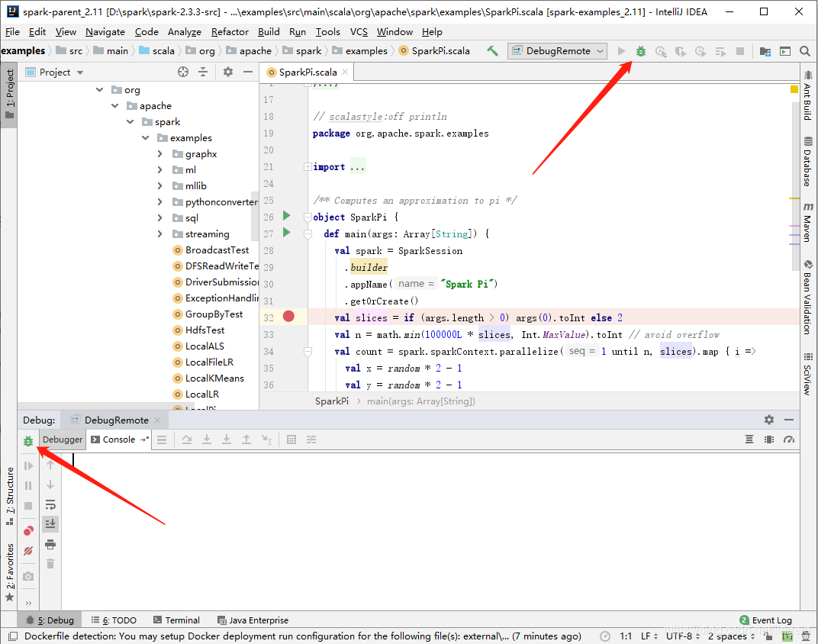Open Project view dropdown arrow
The height and width of the screenshot is (644, 818).
pyautogui.click(x=80, y=72)
